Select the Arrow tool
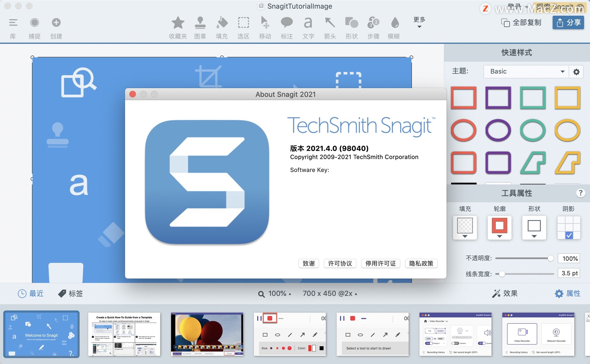Image resolution: width=590 pixels, height=364 pixels. pyautogui.click(x=330, y=22)
